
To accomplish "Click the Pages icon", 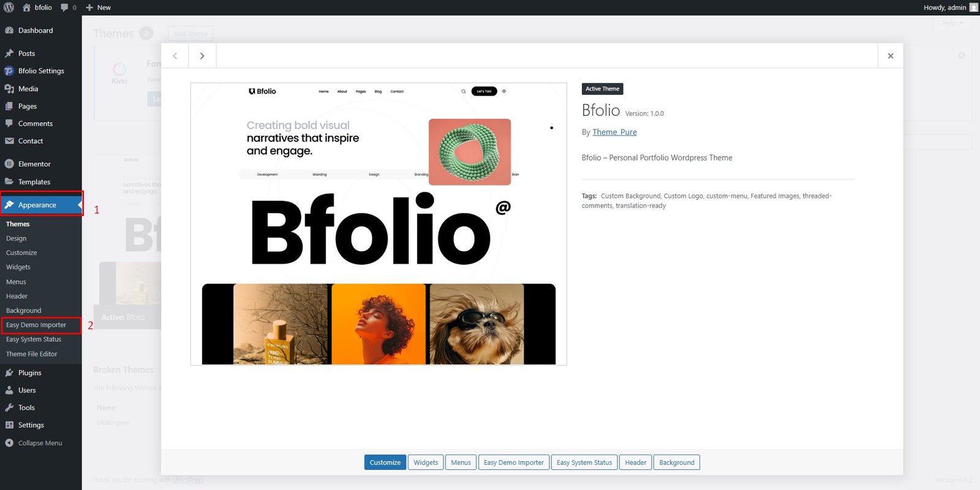I will pyautogui.click(x=9, y=106).
